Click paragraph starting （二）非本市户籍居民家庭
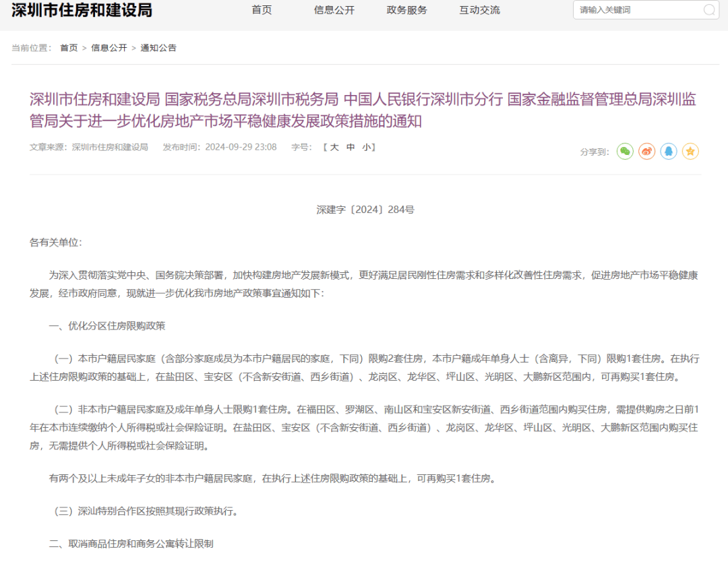The image size is (728, 570). point(365,427)
